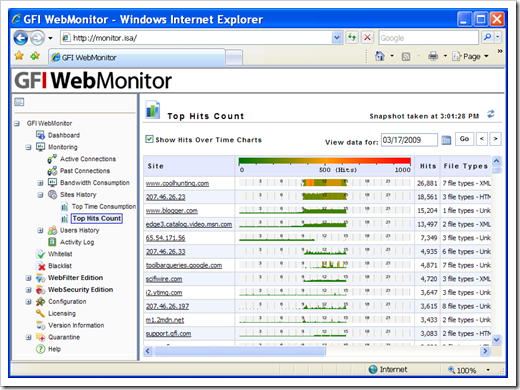Expand the WebFilter Edition node
520x390 pixels.
[x=29, y=278]
